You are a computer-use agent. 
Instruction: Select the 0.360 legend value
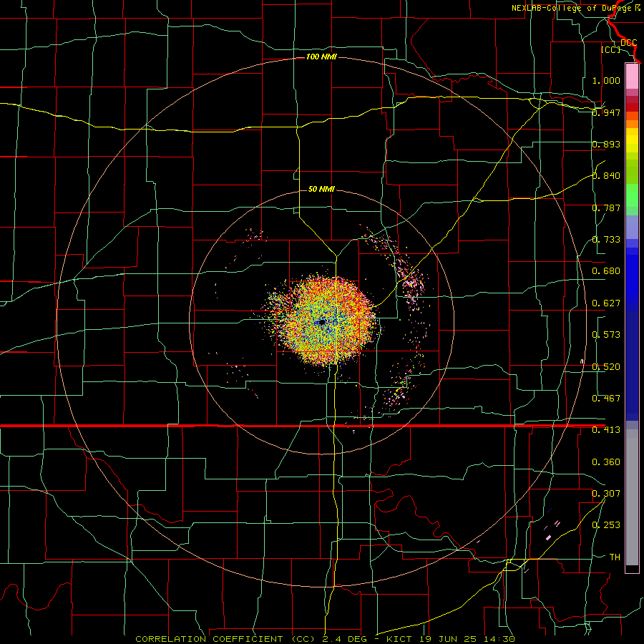606,462
